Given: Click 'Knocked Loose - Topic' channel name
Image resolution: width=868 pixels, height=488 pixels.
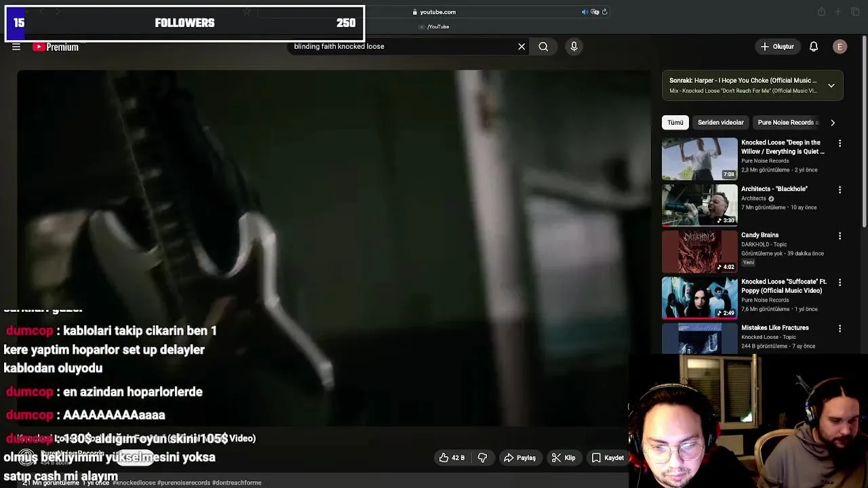Looking at the screenshot, I should (768, 337).
